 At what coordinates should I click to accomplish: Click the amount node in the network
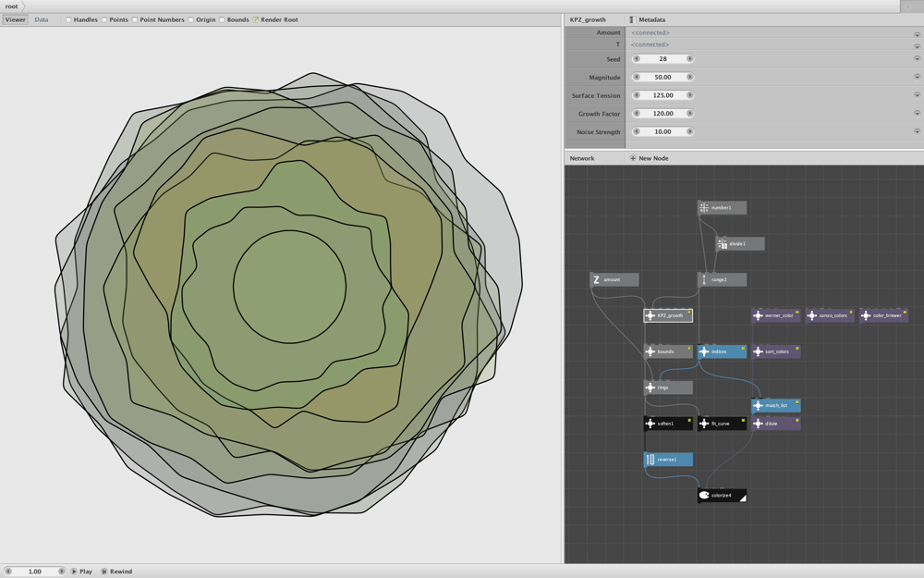tap(614, 279)
